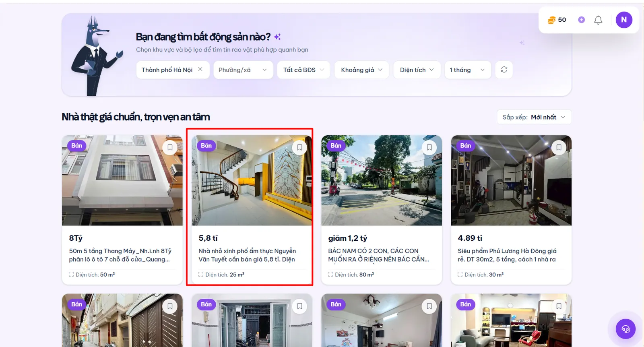
Task: Open the 8Tỷ house photo
Action: (x=122, y=180)
